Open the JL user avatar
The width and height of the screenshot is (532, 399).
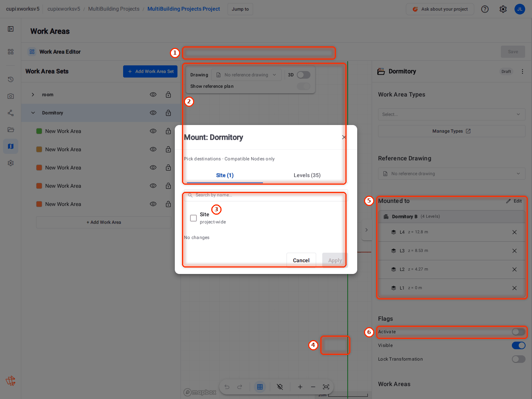520,9
